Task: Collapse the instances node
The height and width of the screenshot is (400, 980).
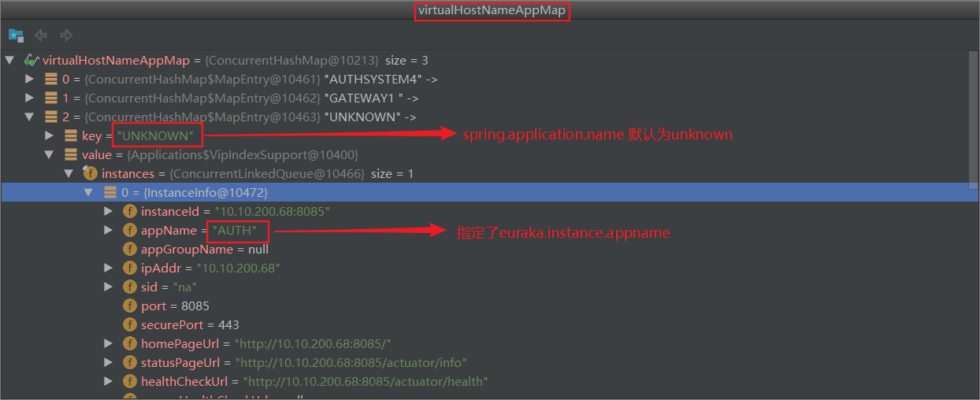Action: coord(69,174)
